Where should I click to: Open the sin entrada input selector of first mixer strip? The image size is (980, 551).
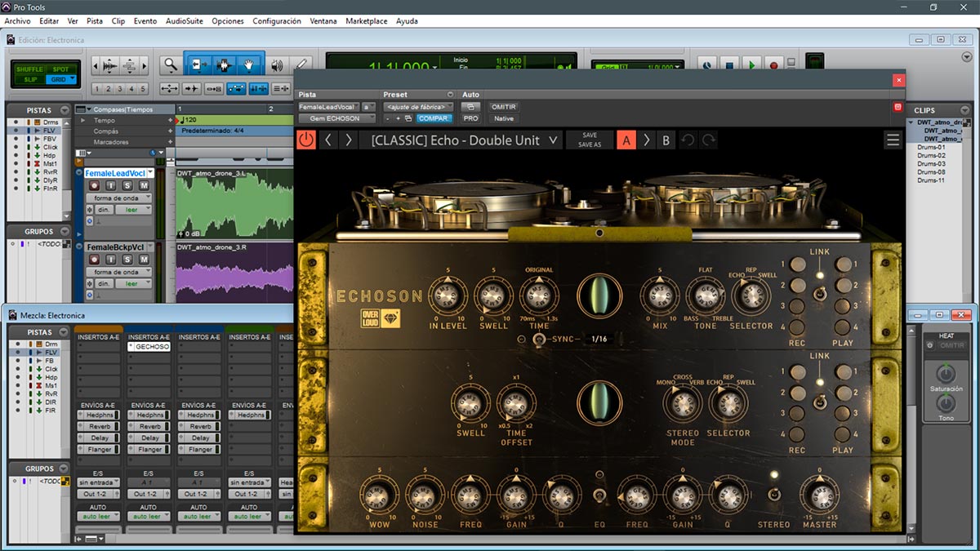(x=98, y=482)
